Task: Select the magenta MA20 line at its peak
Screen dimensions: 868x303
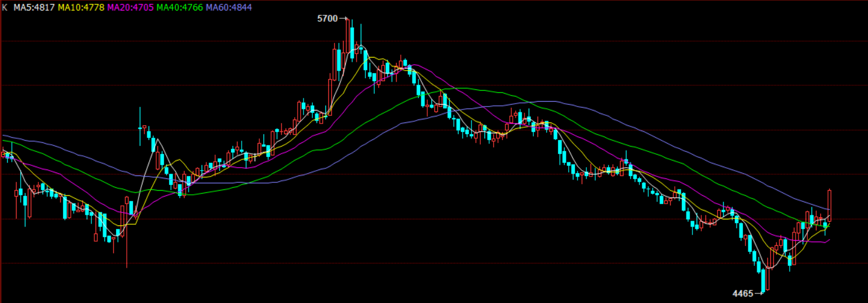Action: (415, 65)
